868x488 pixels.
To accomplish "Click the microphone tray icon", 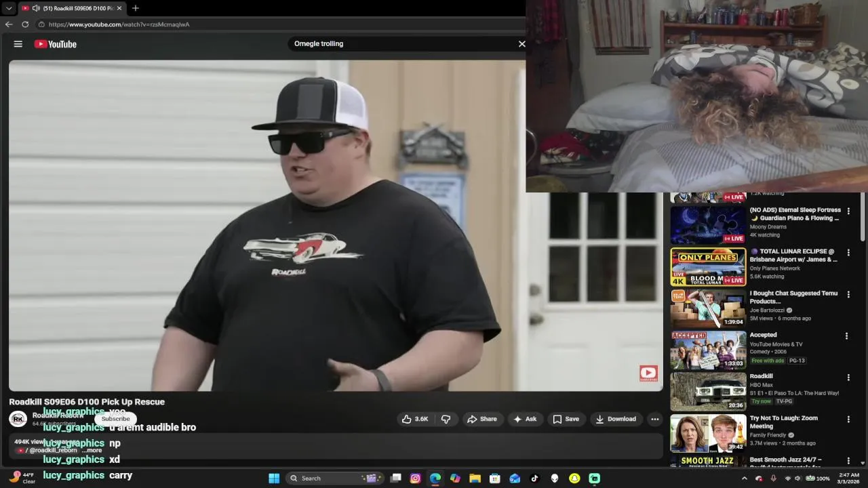I will (x=774, y=478).
